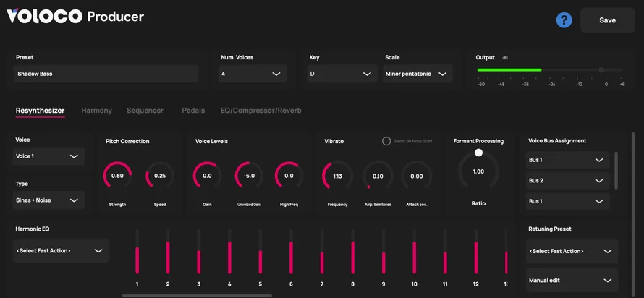This screenshot has width=644, height=298.
Task: Toggle Reset on Note Start option
Action: tap(386, 141)
